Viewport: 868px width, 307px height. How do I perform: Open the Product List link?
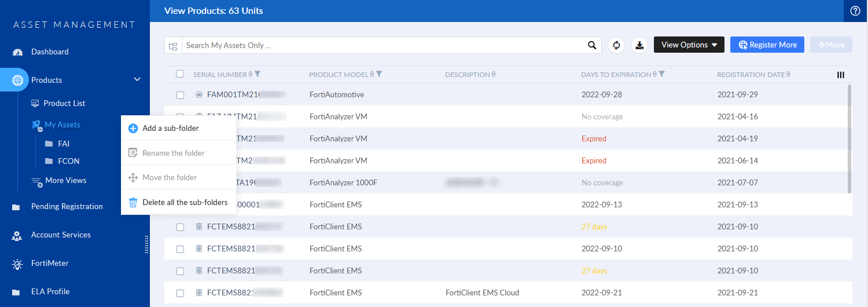coord(64,104)
